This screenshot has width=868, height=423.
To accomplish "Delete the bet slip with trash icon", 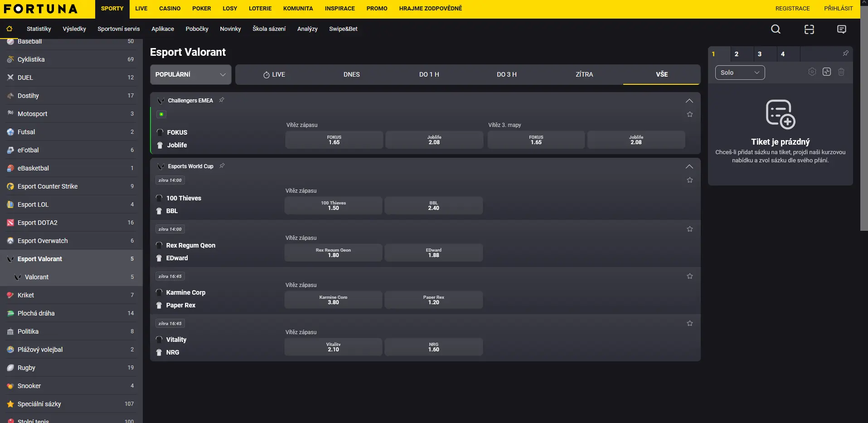I will pos(841,72).
